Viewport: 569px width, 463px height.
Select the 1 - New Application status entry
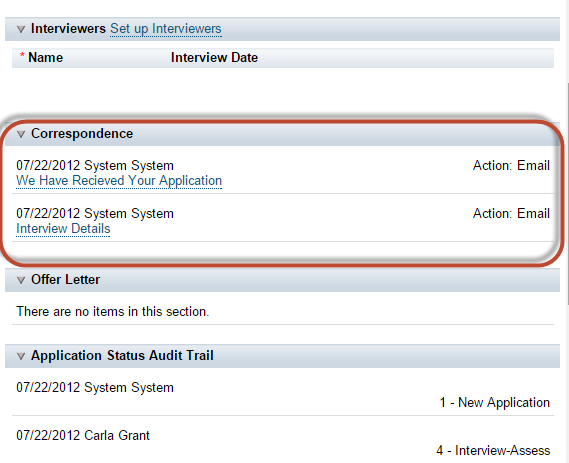coord(495,403)
